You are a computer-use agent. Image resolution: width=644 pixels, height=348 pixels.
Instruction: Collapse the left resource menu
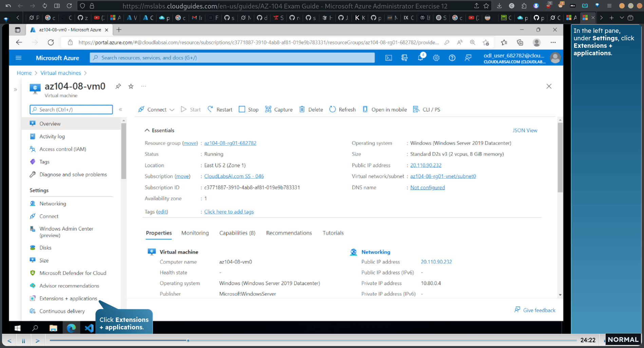[x=120, y=109]
